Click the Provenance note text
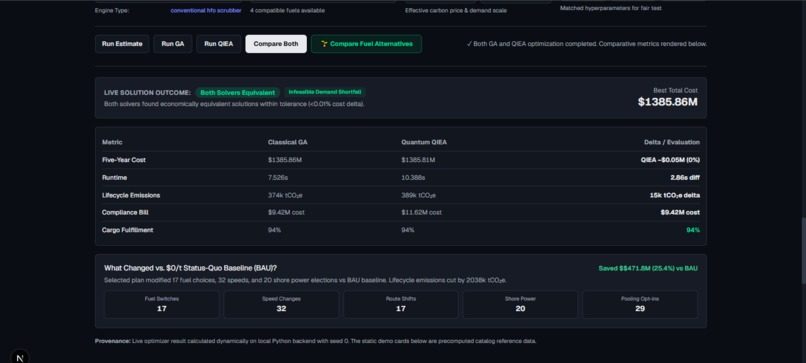The height and width of the screenshot is (363, 806). [315, 341]
